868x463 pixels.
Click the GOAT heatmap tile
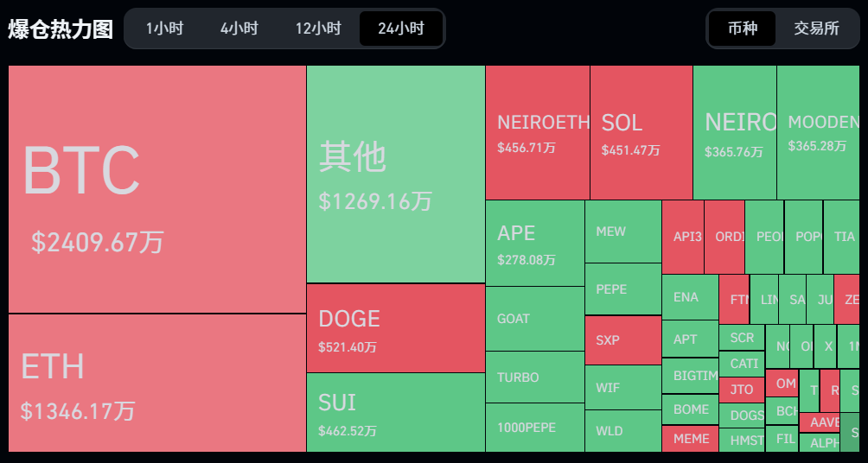tap(534, 319)
